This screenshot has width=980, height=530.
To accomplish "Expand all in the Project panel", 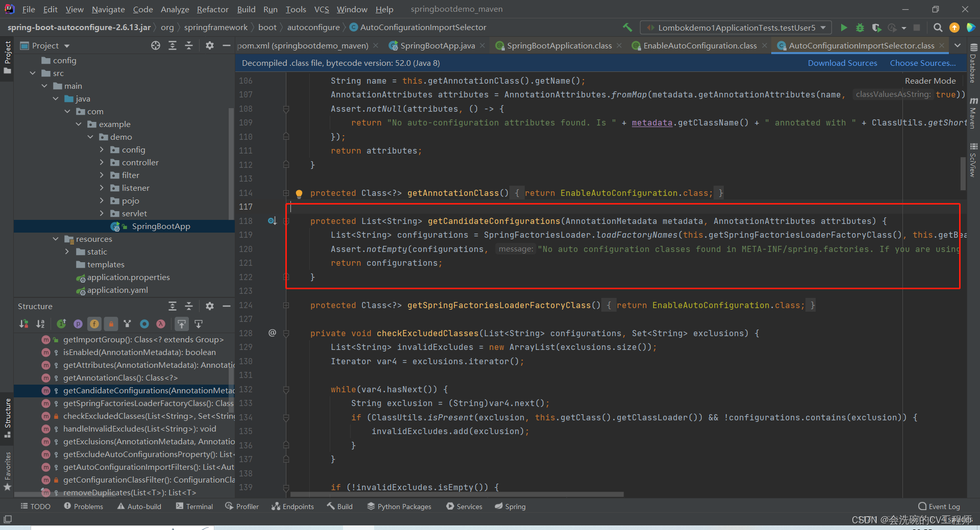I will pos(173,46).
